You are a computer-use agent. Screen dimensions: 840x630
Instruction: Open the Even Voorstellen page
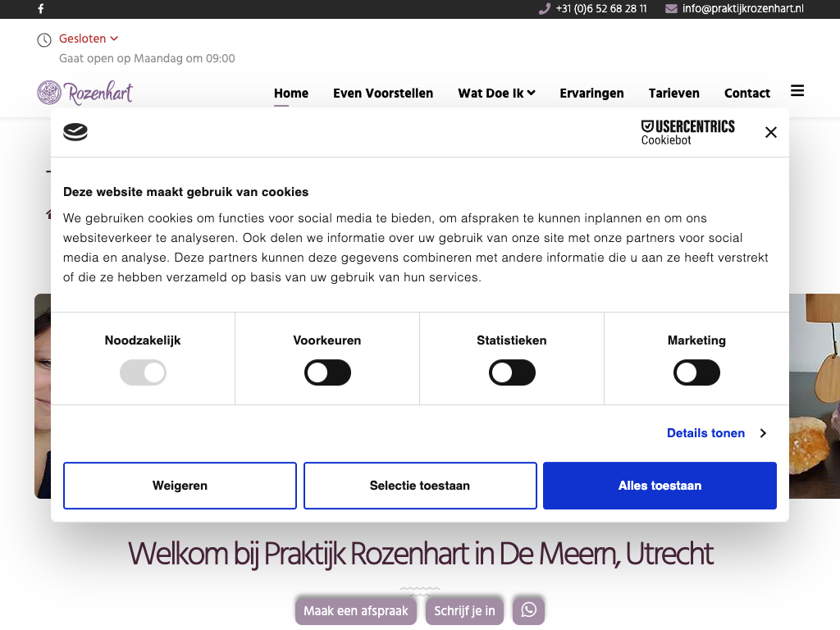tap(383, 94)
